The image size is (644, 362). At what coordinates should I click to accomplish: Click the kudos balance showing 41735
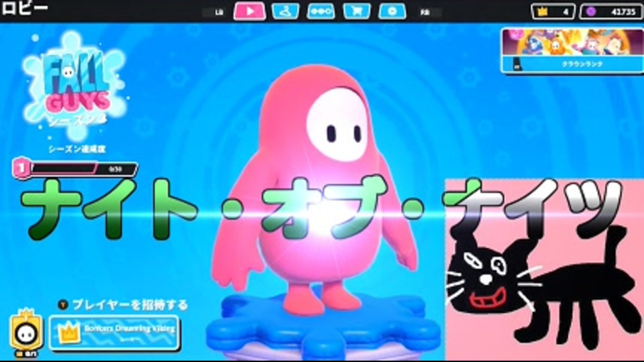(x=610, y=11)
